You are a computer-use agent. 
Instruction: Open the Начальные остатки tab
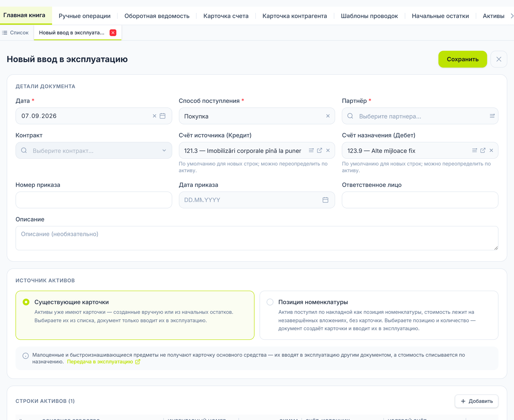click(x=440, y=16)
